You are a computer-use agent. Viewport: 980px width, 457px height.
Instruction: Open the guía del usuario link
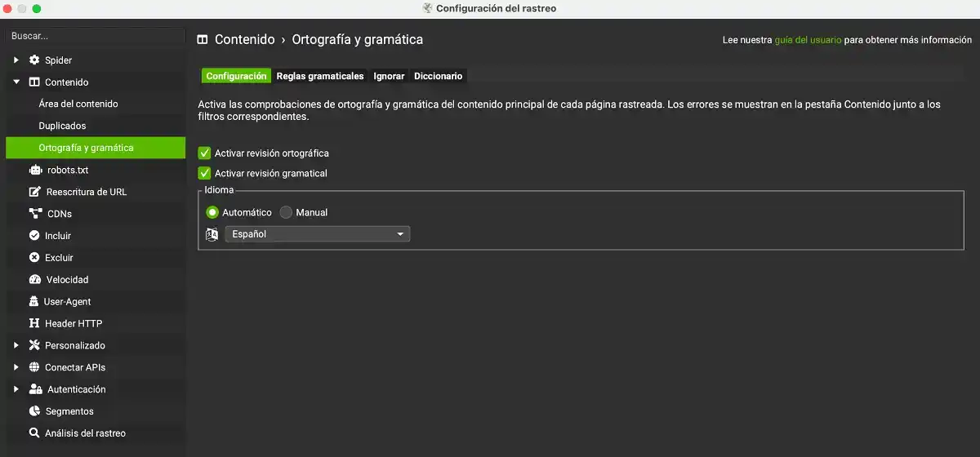click(808, 39)
